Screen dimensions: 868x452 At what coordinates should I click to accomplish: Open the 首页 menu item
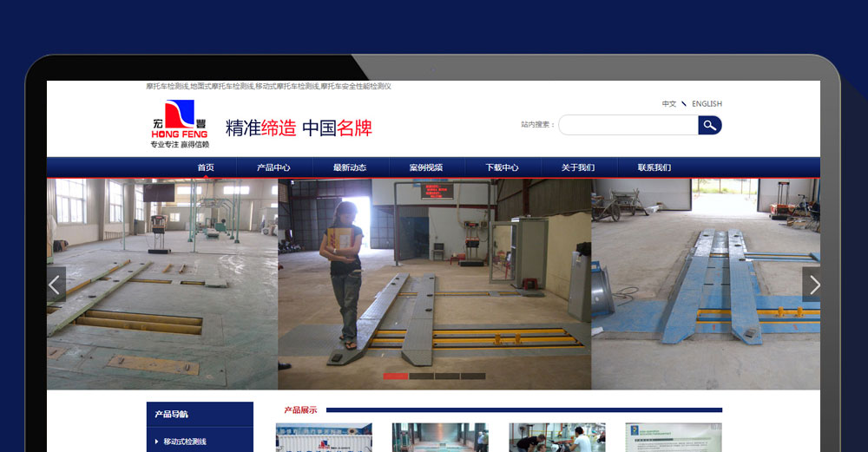tap(206, 167)
